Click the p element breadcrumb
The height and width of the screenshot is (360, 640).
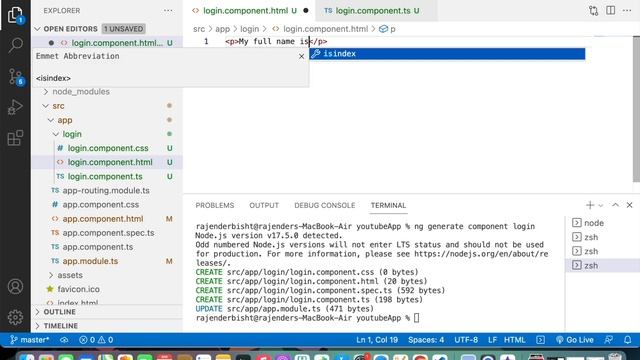coord(387,29)
